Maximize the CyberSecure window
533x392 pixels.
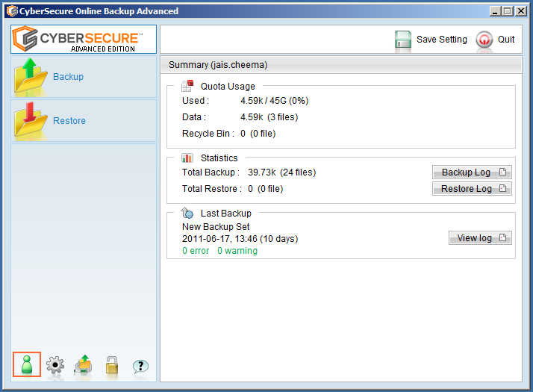[507, 11]
